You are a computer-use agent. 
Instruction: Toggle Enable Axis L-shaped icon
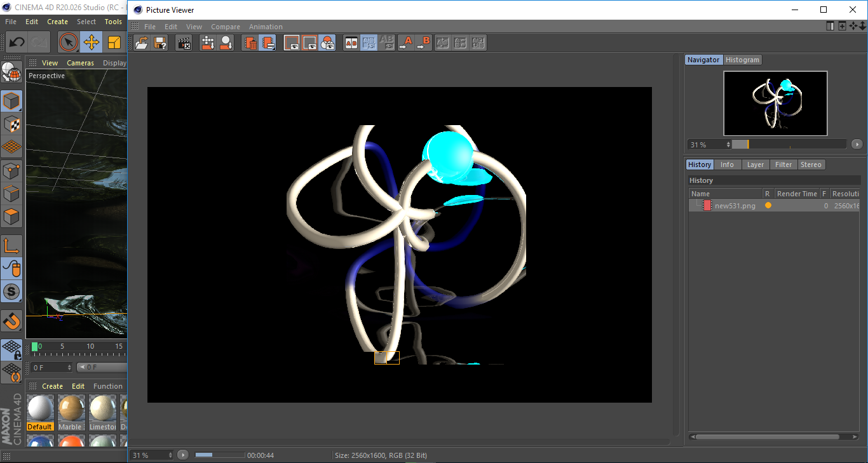pos(11,246)
